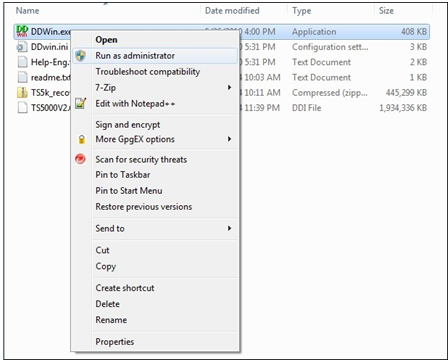
Task: Select the TS5000V2 file name
Action: pos(50,108)
